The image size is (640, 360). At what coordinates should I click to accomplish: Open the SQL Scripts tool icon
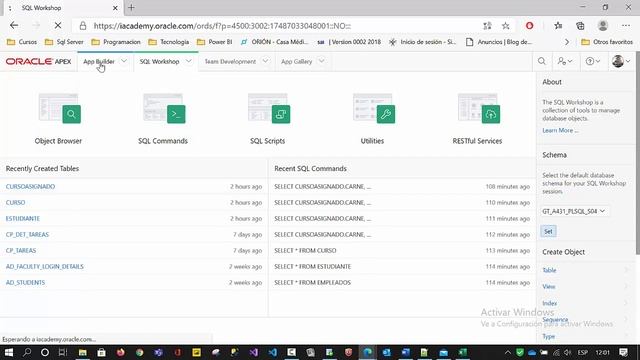(x=269, y=109)
